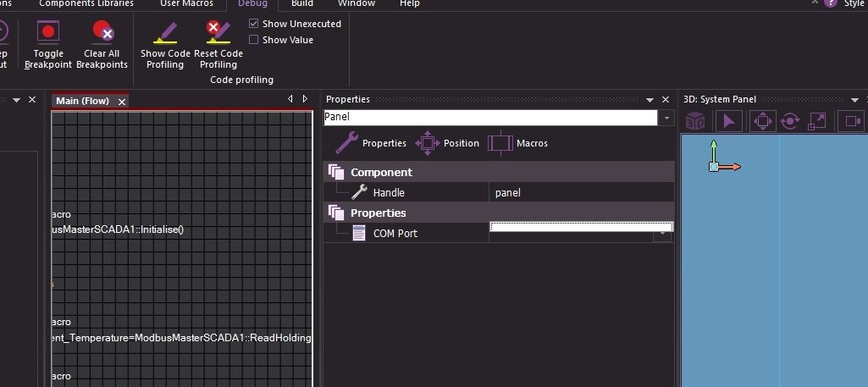Click the Handle value field 'panel'
Image resolution: width=868 pixels, height=387 pixels.
click(581, 193)
